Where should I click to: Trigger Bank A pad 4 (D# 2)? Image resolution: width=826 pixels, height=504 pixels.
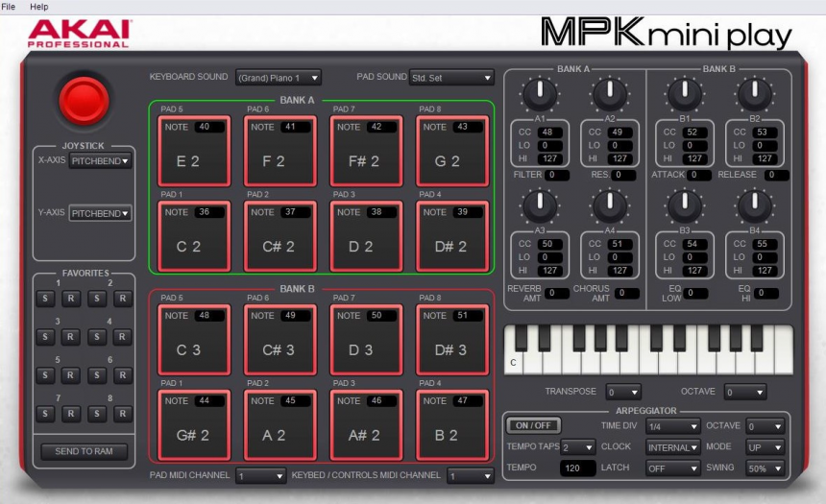pos(452,236)
